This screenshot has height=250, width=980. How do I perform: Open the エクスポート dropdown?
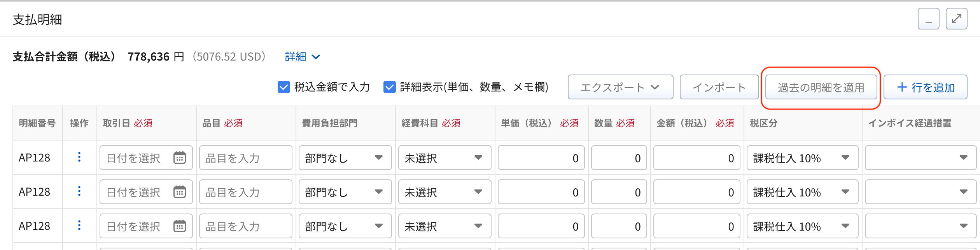(620, 87)
